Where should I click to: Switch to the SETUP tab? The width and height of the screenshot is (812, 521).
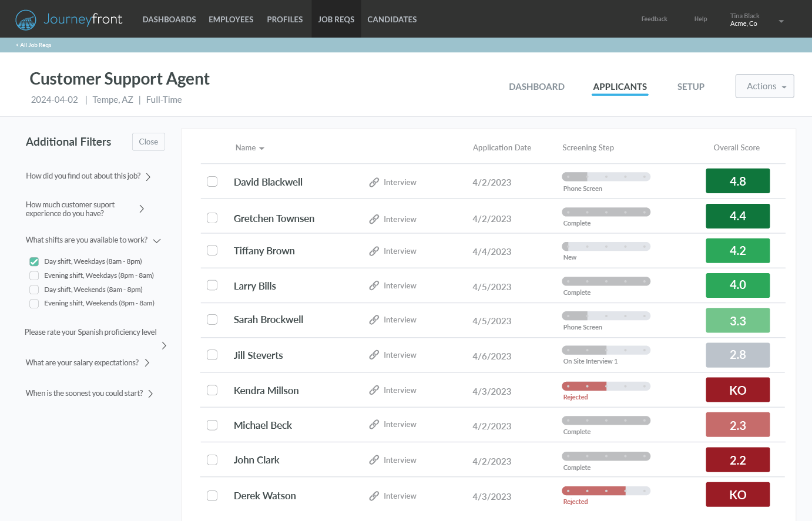pyautogui.click(x=690, y=86)
